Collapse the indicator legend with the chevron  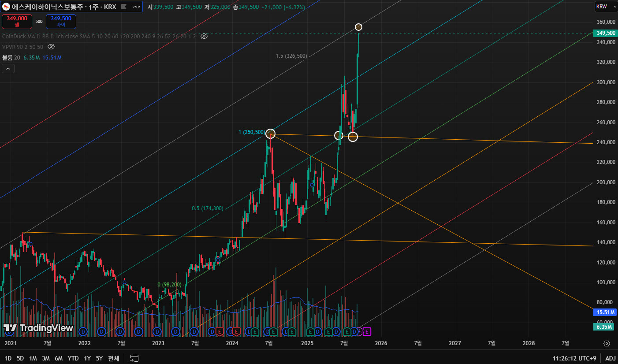(8, 68)
